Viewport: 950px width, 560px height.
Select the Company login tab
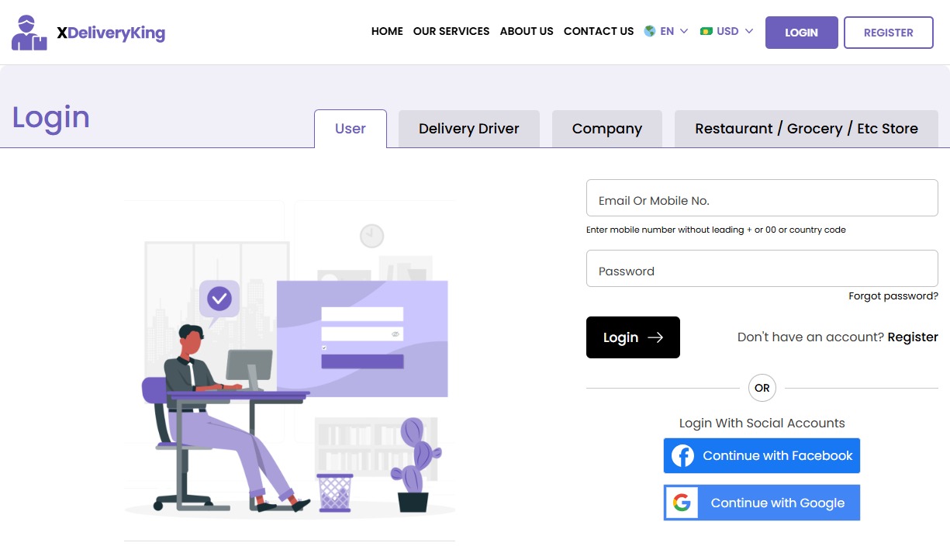click(x=607, y=129)
